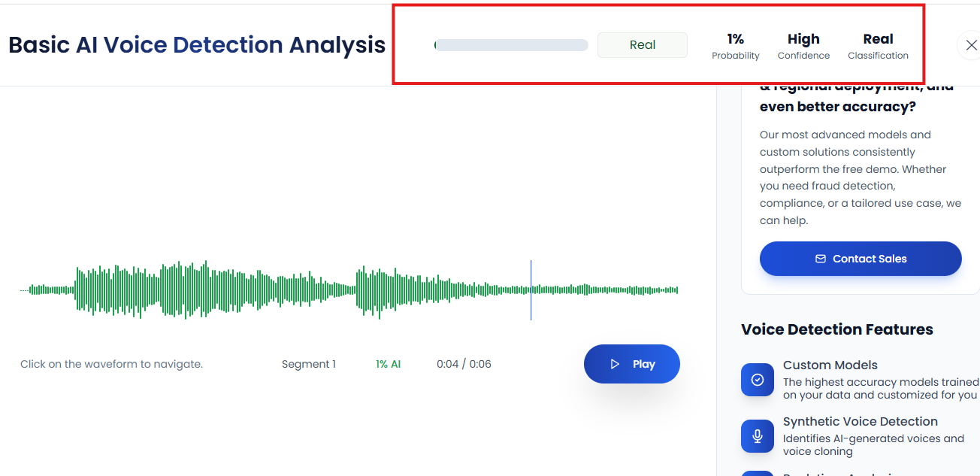
Task: Click the Play button under the waveform
Action: click(631, 364)
